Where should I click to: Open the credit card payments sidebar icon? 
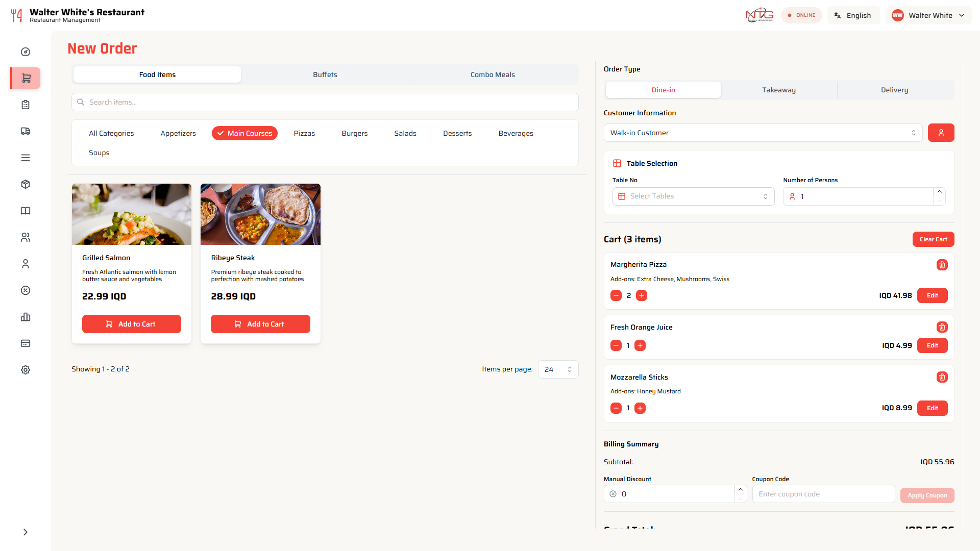coord(26,343)
